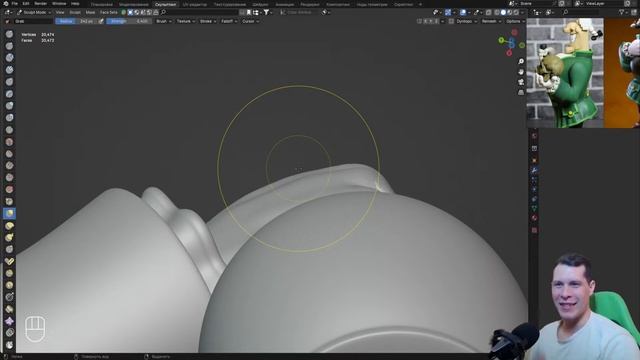
Task: Open the Render menu
Action: click(40, 3)
